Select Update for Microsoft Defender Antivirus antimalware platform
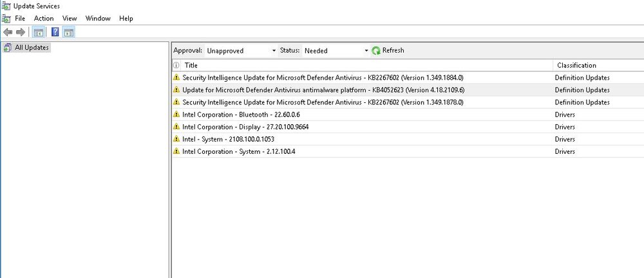Image resolution: width=644 pixels, height=278 pixels. (324, 90)
